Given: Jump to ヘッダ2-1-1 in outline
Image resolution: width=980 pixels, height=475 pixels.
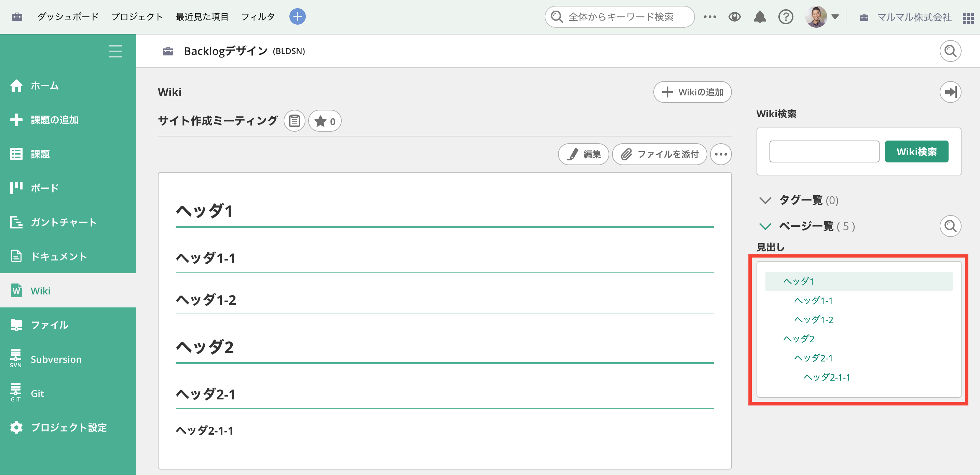Looking at the screenshot, I should pyautogui.click(x=827, y=377).
